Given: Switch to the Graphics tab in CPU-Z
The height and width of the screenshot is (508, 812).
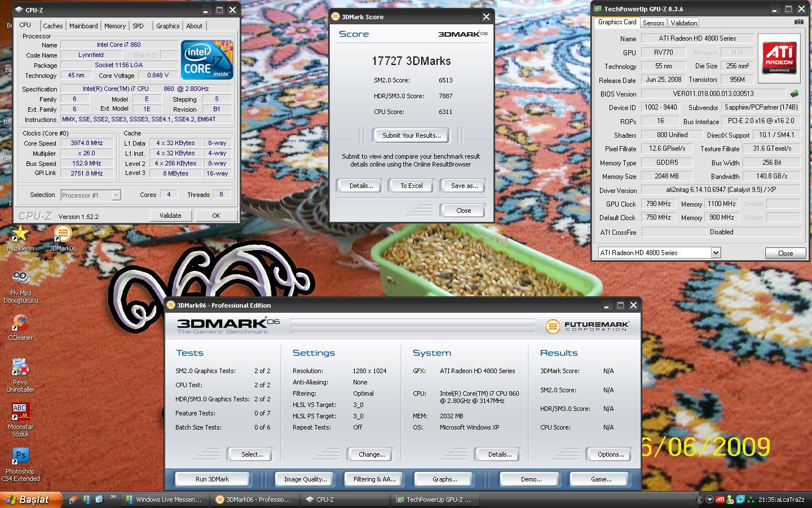Looking at the screenshot, I should [168, 26].
